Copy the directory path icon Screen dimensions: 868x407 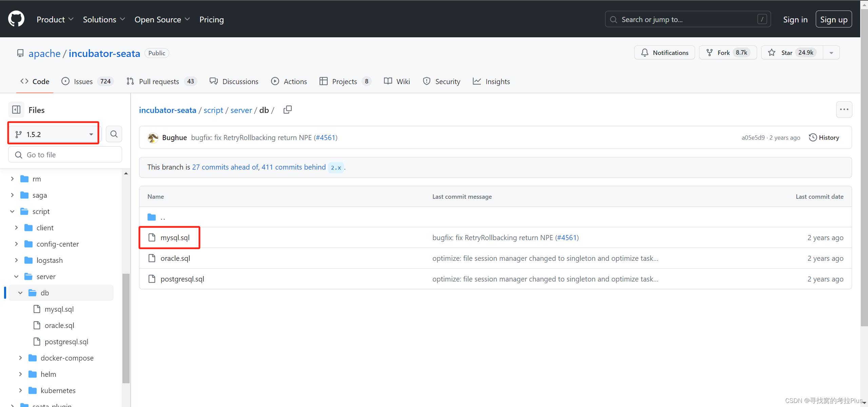click(x=287, y=110)
